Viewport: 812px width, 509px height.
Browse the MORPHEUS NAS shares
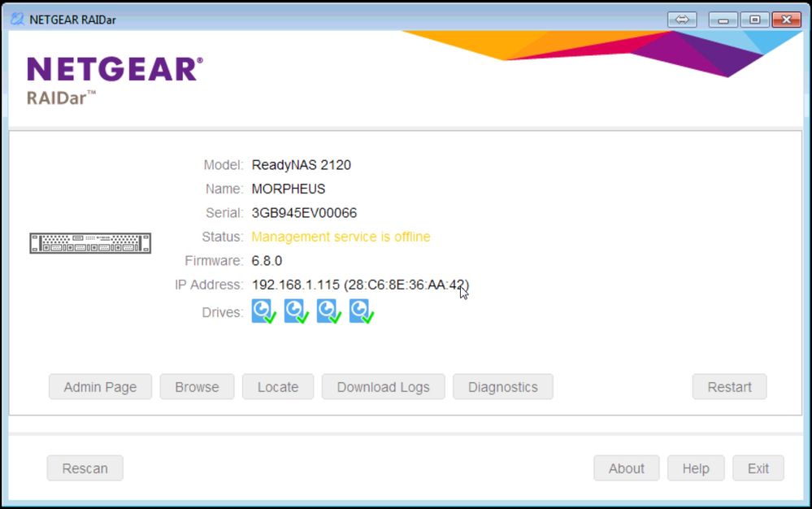coord(197,387)
